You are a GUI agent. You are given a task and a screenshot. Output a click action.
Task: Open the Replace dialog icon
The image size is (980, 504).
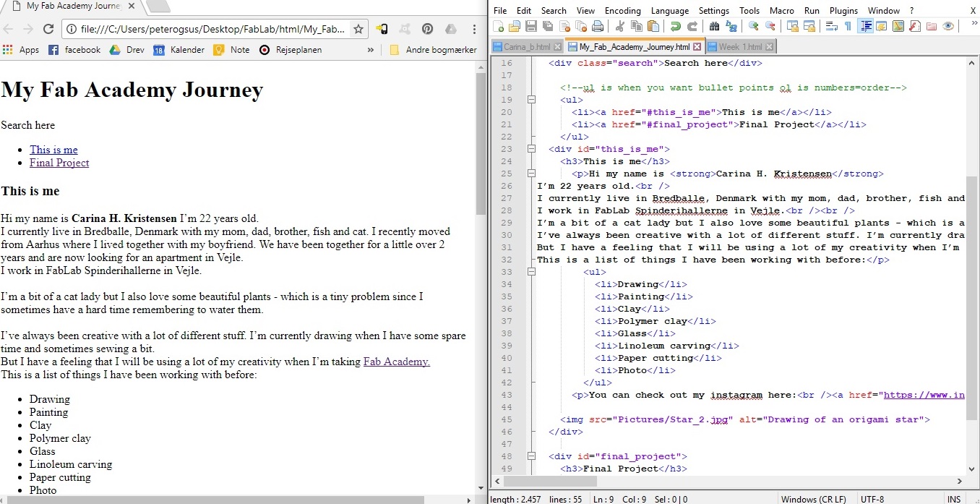pos(731,27)
